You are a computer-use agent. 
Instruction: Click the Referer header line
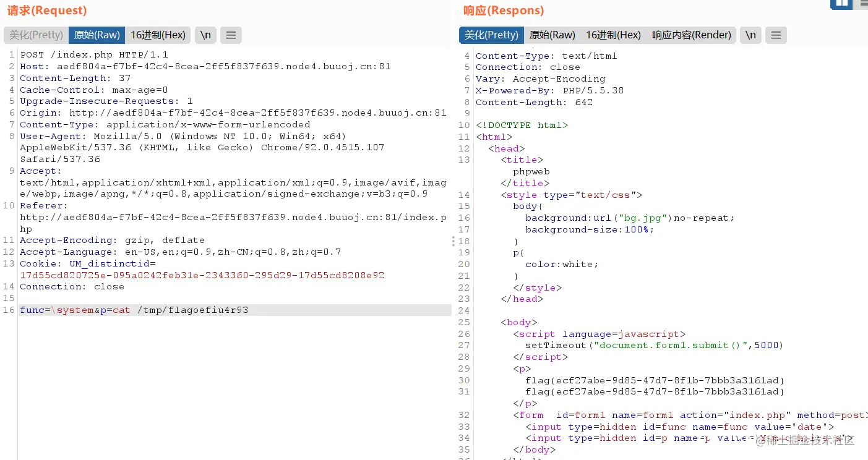point(233,217)
